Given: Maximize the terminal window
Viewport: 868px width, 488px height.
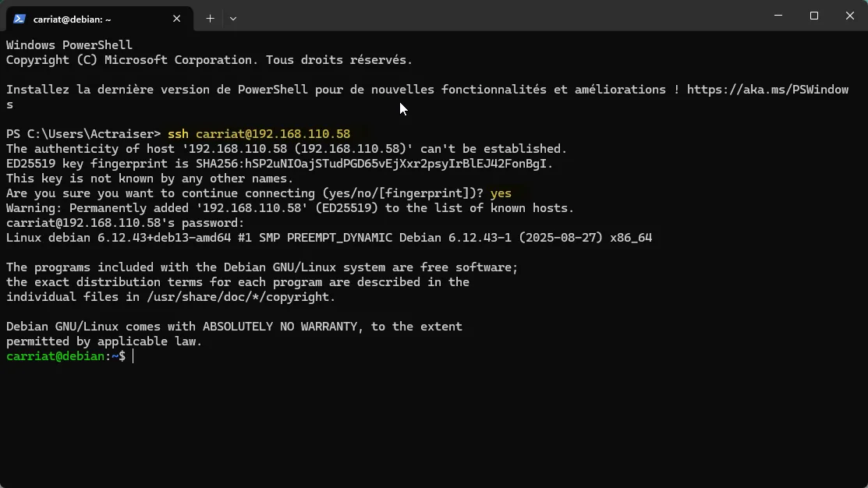Looking at the screenshot, I should tap(814, 16).
